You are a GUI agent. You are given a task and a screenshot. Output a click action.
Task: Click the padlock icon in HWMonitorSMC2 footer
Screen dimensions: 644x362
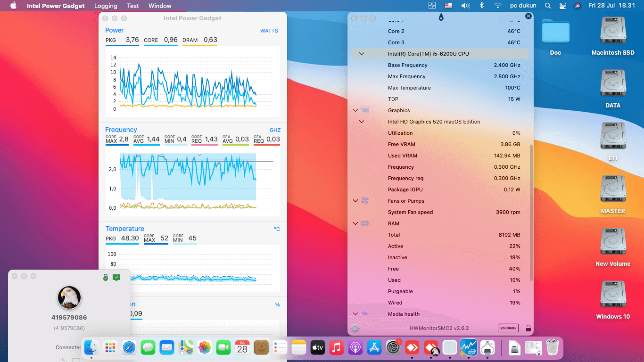(x=528, y=328)
